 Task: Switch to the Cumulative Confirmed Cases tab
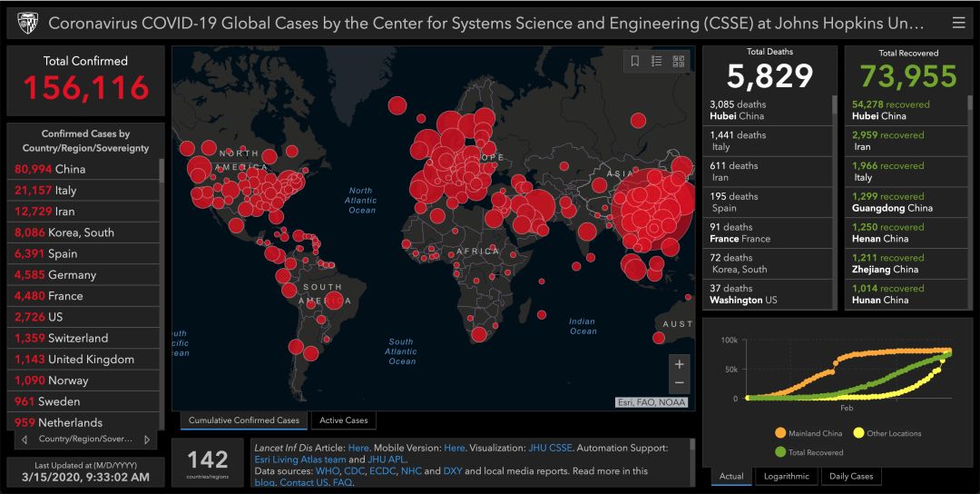(244, 420)
